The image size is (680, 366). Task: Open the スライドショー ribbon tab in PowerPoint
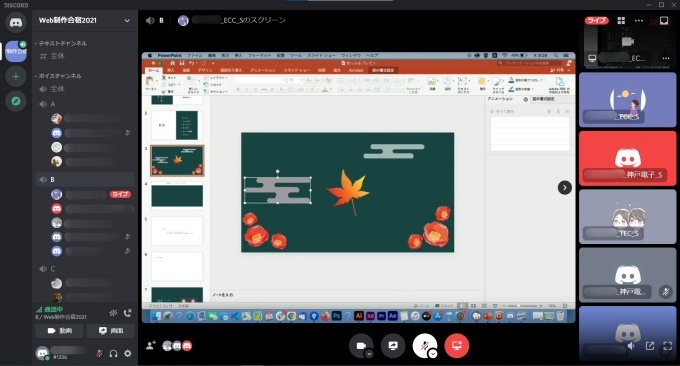coord(297,70)
